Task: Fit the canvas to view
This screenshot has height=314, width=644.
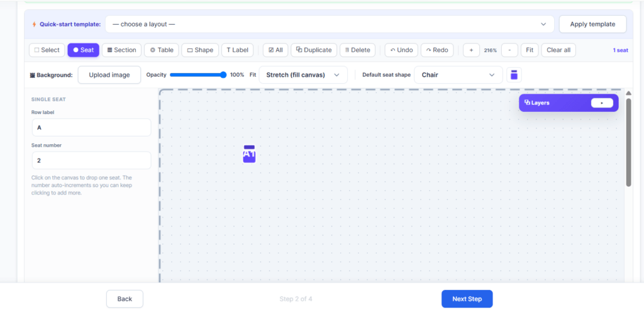Action: (530, 50)
